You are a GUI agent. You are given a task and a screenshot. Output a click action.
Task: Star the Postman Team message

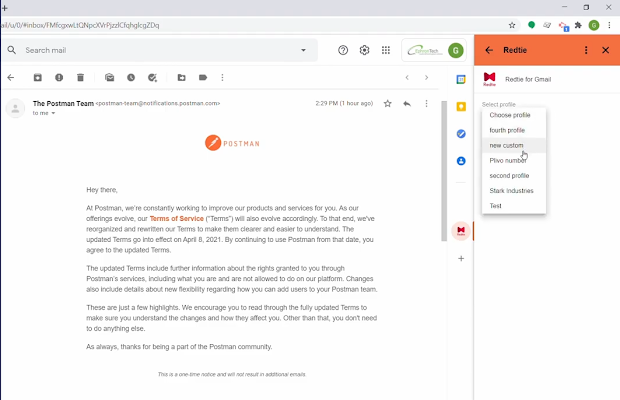[388, 104]
